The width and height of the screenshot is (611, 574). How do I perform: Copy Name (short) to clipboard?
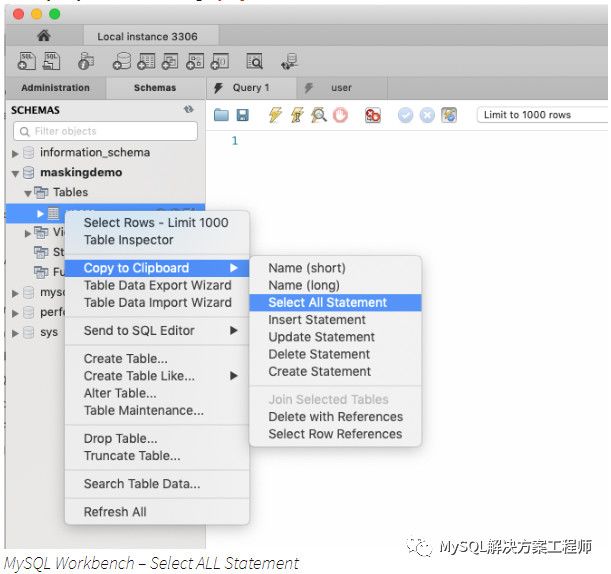click(336, 268)
